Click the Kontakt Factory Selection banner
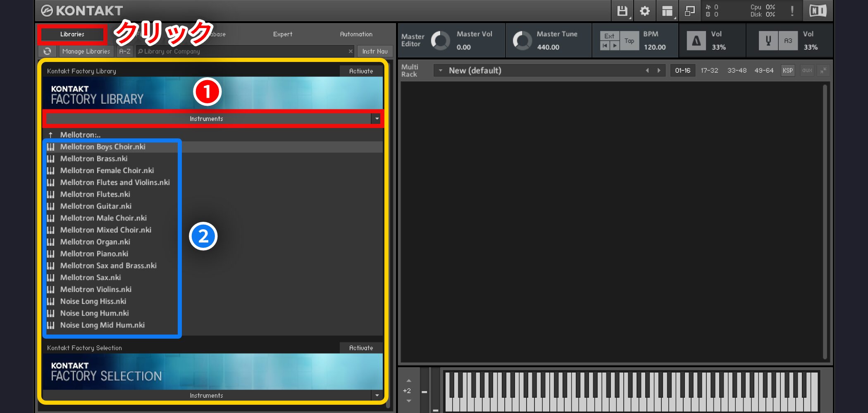This screenshot has width=868, height=413. [x=212, y=371]
